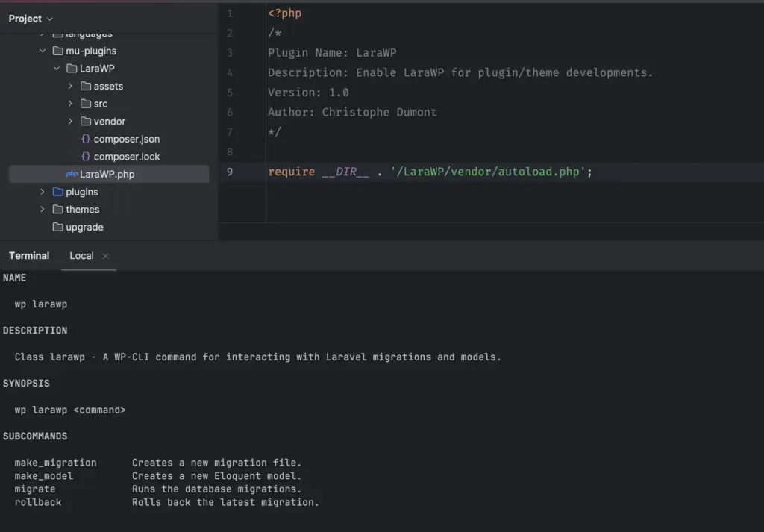The image size is (764, 532).
Task: Collapse the LaraWP directory
Action: coord(56,68)
